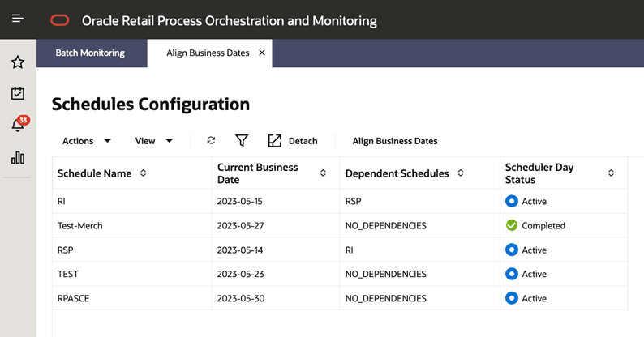Click Active status icon for RPASCE row
The height and width of the screenshot is (337, 644).
(511, 298)
